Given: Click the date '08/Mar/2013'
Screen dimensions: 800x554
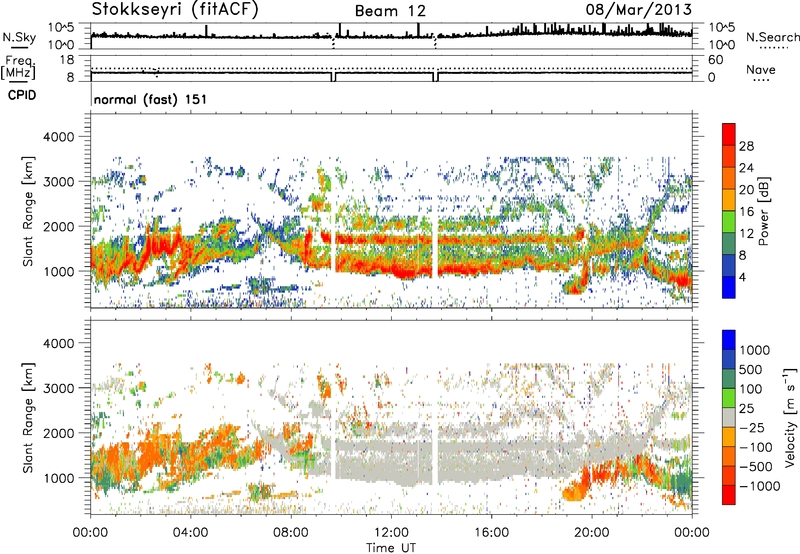Looking at the screenshot, I should pos(639,9).
